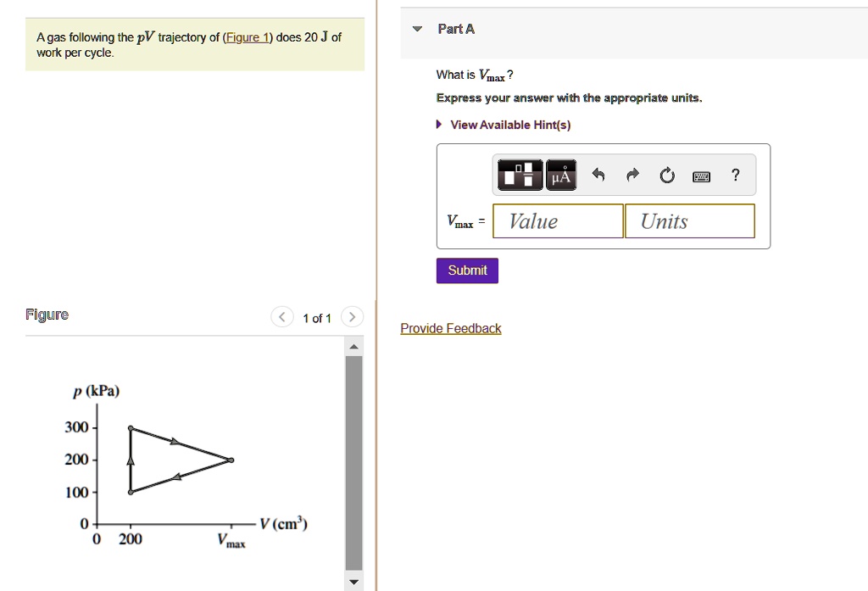The width and height of the screenshot is (868, 591).
Task: Redo entry using the redo arrow icon
Action: coord(632,175)
